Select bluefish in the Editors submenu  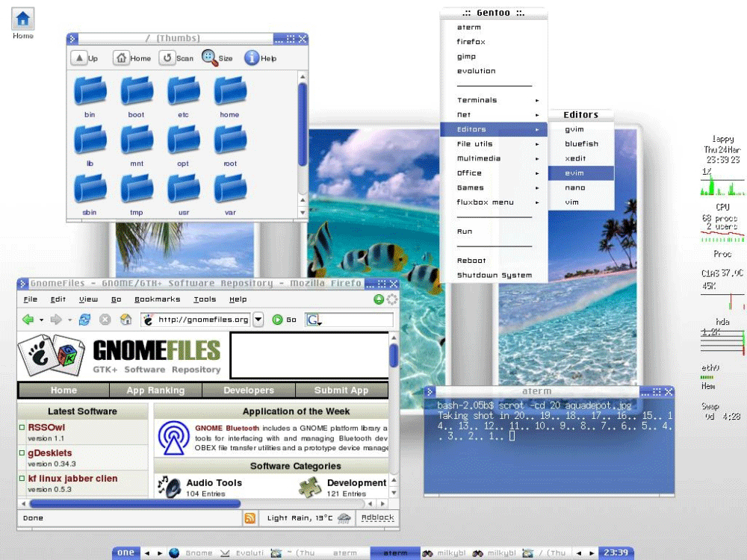pyautogui.click(x=580, y=144)
